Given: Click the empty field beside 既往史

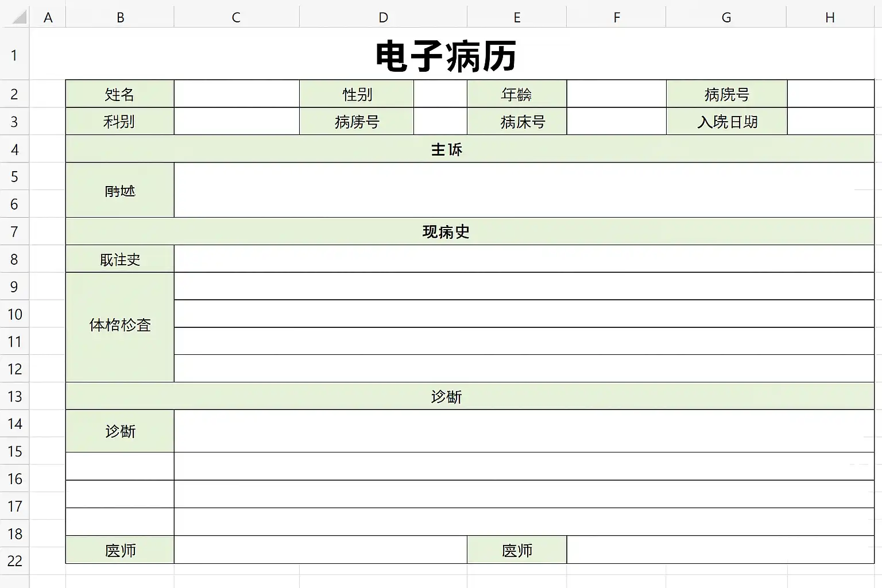Looking at the screenshot, I should click(x=524, y=259).
